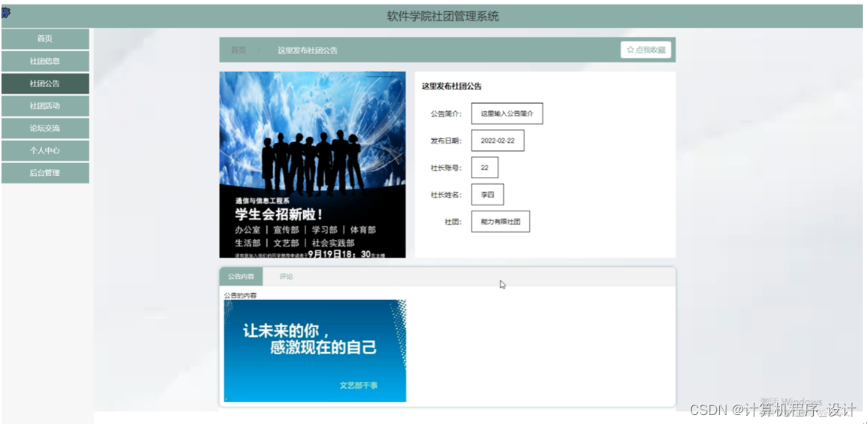Click the 点我收藏 favorite button
The width and height of the screenshot is (868, 424).
pyautogui.click(x=645, y=50)
